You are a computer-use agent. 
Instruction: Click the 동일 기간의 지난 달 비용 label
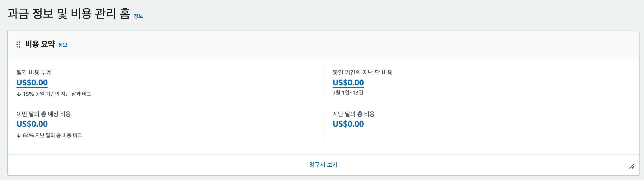click(362, 73)
